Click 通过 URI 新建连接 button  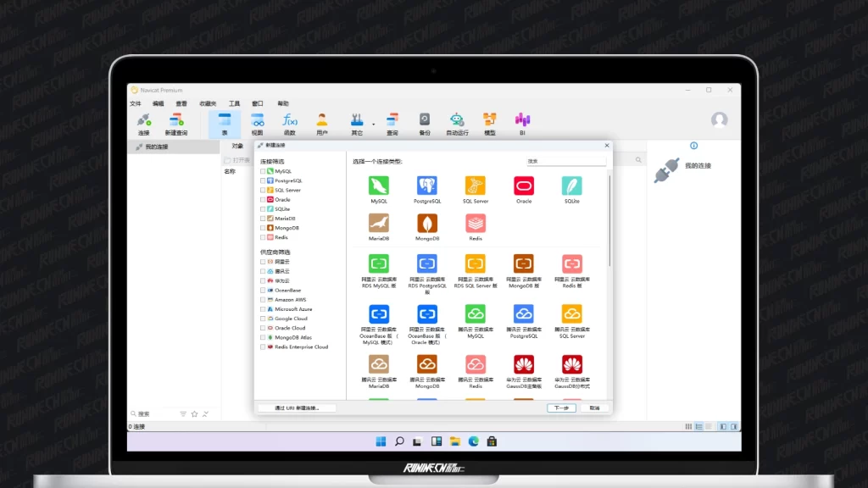[x=297, y=408]
